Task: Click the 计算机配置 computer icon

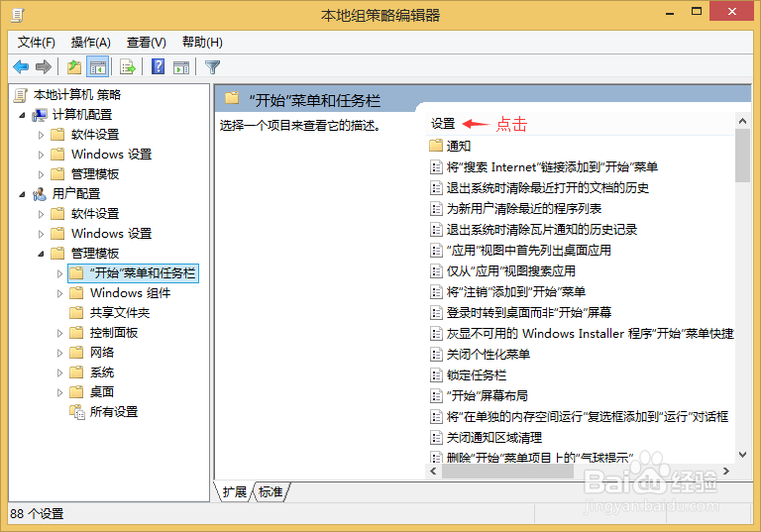Action: [x=40, y=115]
